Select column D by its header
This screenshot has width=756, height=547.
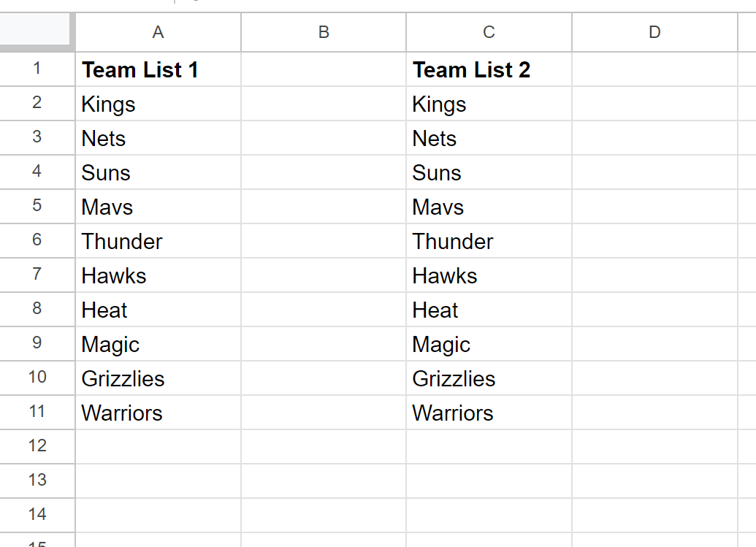point(654,32)
